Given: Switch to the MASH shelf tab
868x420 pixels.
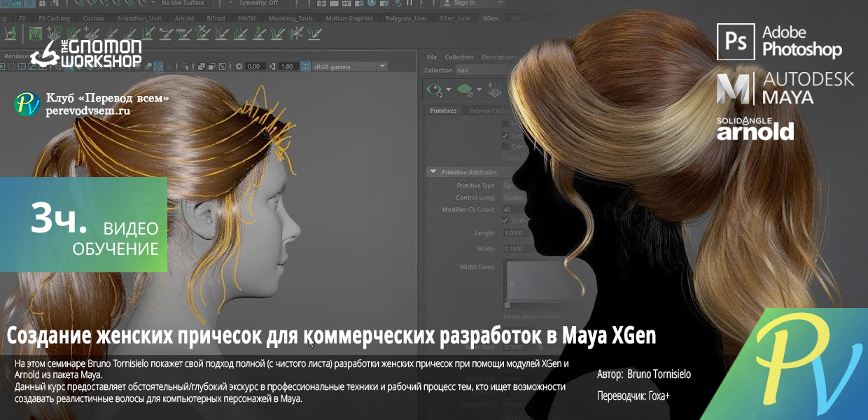Looking at the screenshot, I should coord(246,18).
